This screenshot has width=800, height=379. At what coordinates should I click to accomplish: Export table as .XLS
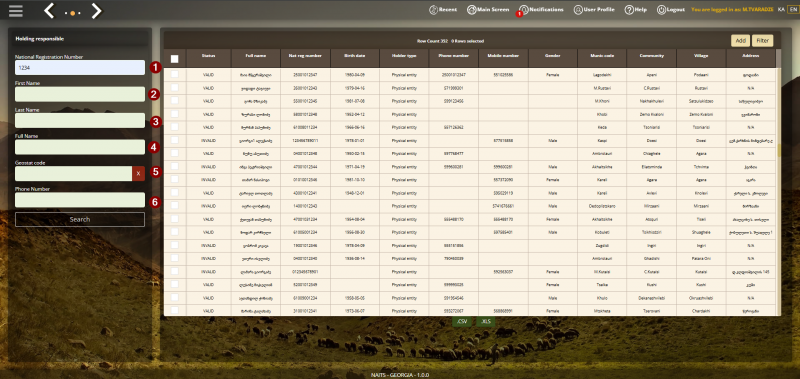coord(485,321)
